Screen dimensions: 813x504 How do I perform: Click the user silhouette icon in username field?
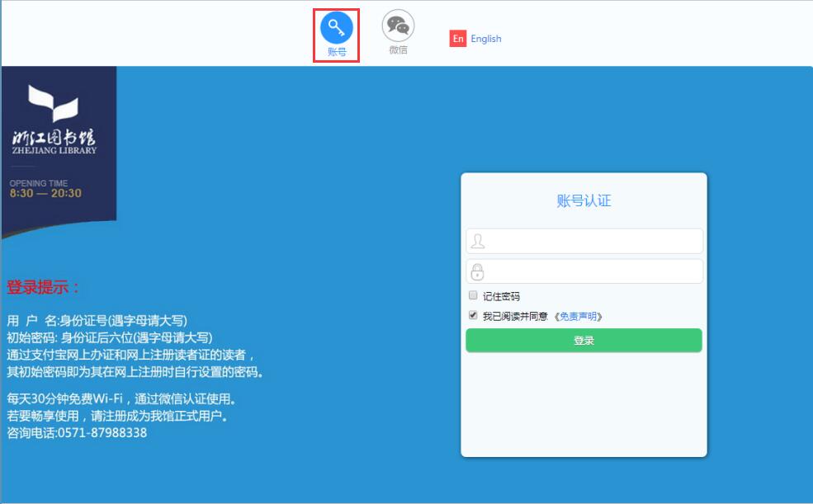(x=478, y=242)
